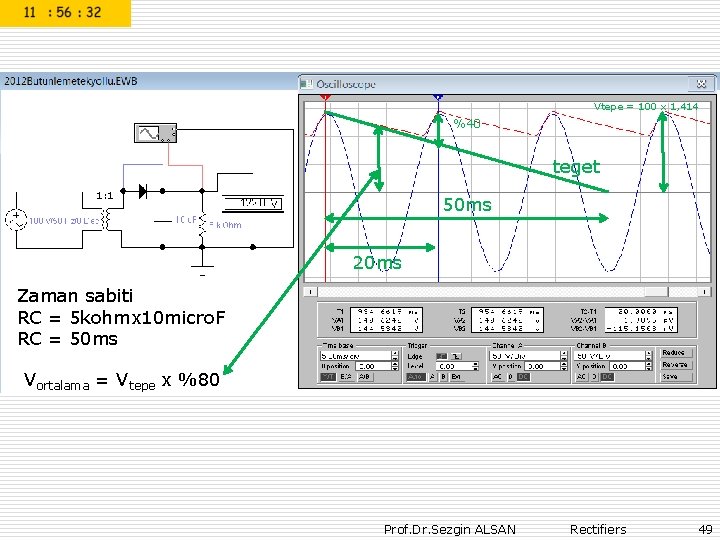The image size is (720, 540).
Task: Click the T2-T1 difference readout box
Action: [641, 320]
